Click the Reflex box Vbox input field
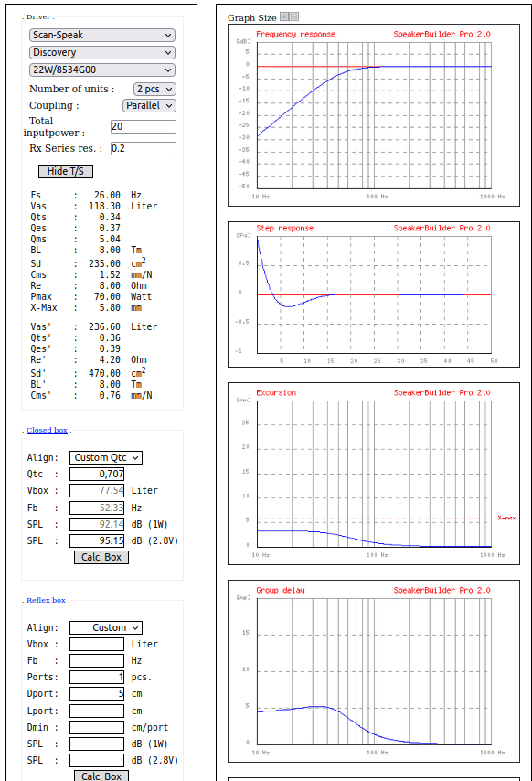The image size is (532, 781). 97,644
